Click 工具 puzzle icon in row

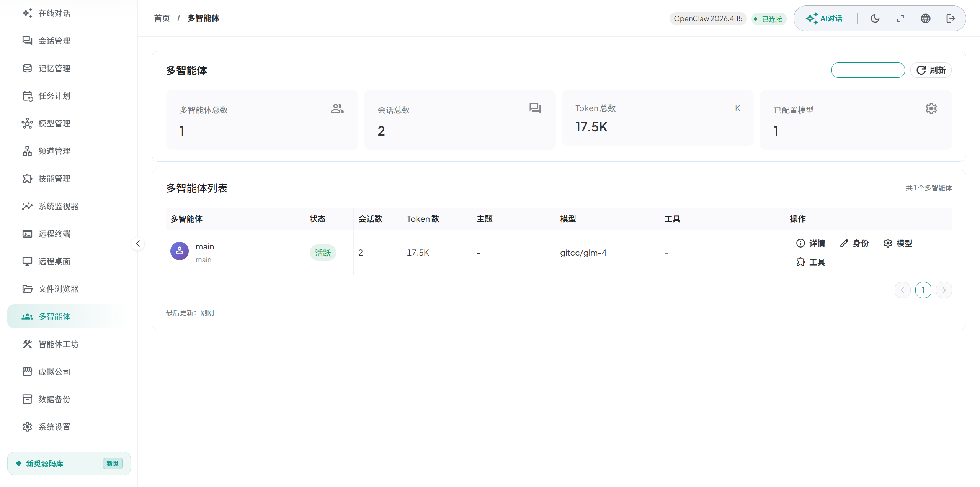pos(800,262)
